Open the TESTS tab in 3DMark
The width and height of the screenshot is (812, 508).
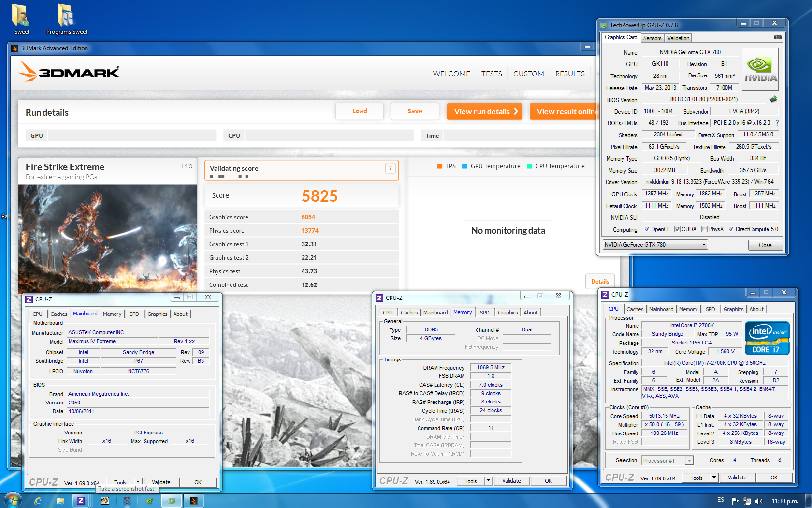point(492,74)
